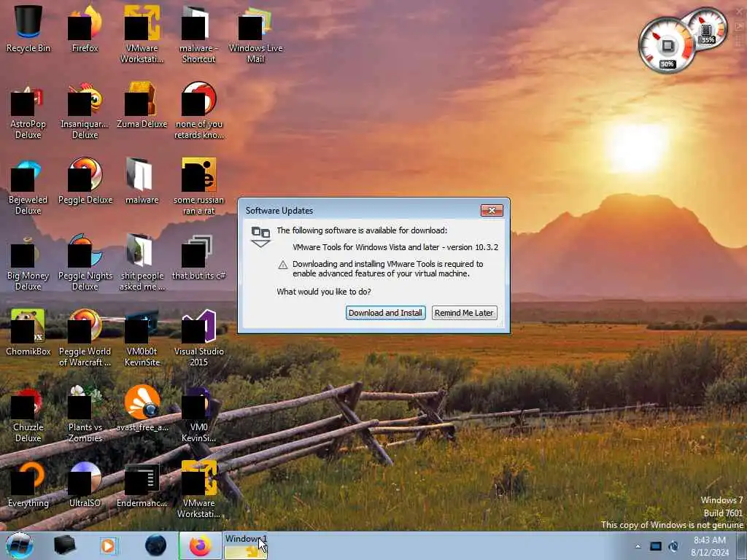Select the Peggle Deluxe icon

point(85,181)
